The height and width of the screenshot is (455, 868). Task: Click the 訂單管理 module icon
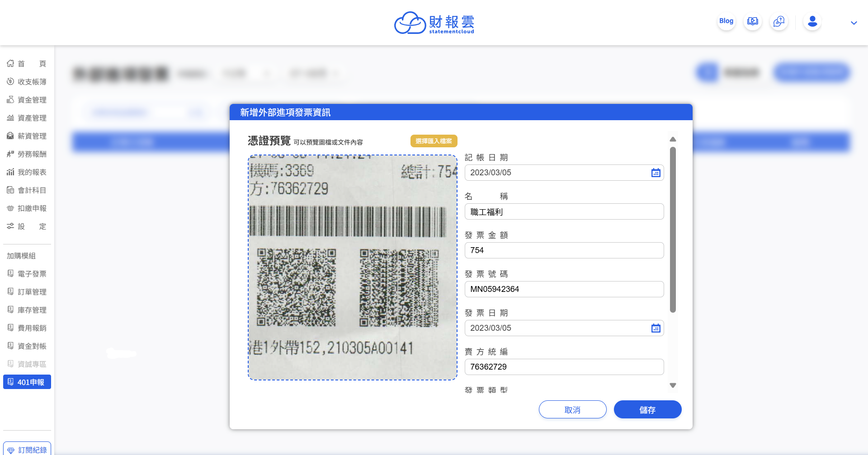[10, 291]
